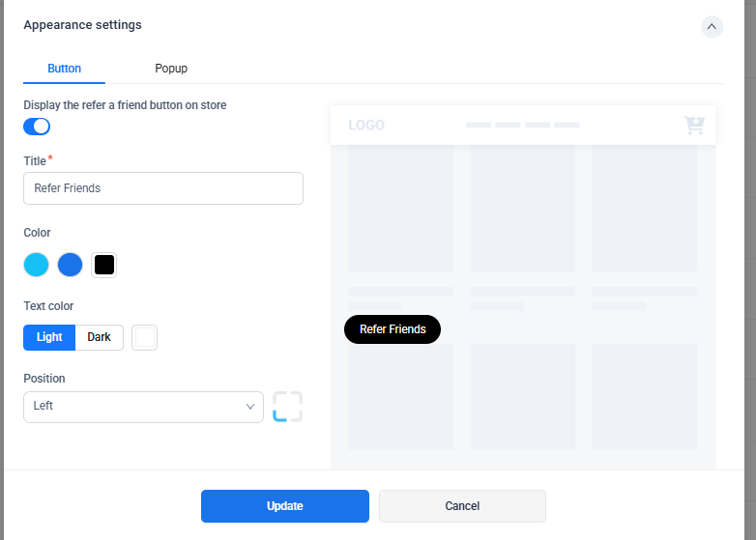Click the Title input field
Screen dimensions: 756x540
163,188
